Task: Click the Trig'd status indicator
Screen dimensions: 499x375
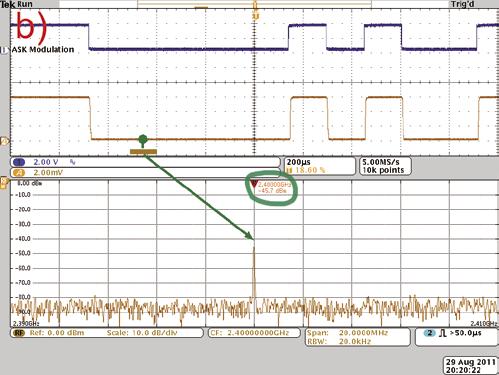Action: 462,4
